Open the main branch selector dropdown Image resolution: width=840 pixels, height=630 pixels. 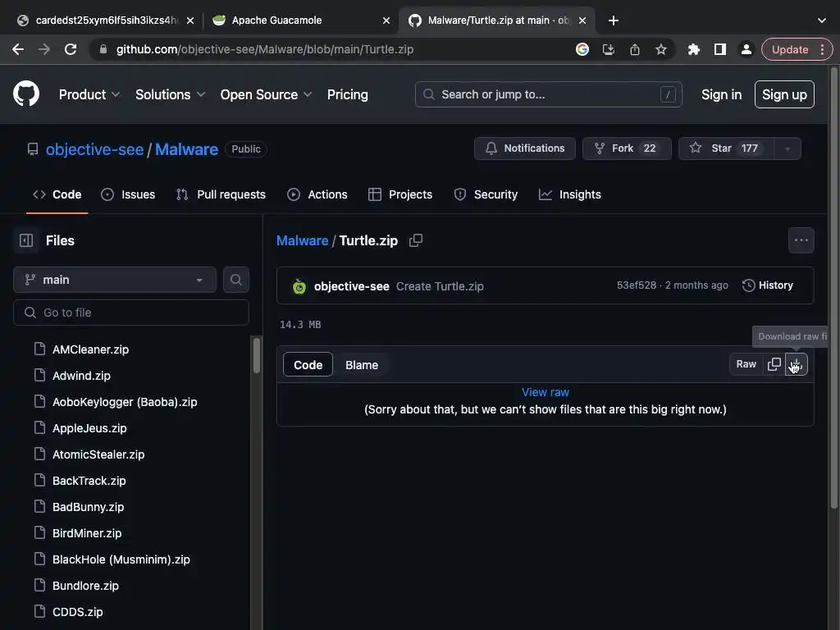[115, 280]
